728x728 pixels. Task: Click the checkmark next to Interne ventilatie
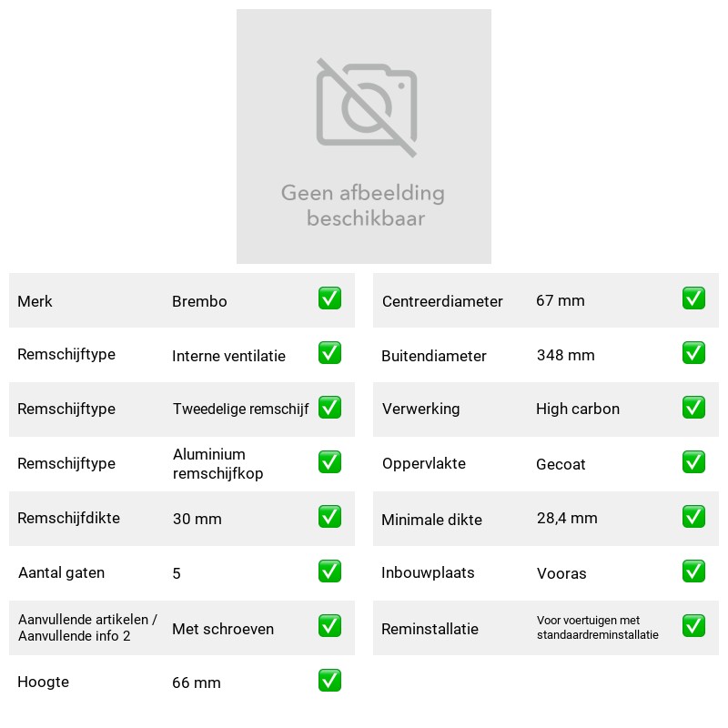click(x=329, y=353)
